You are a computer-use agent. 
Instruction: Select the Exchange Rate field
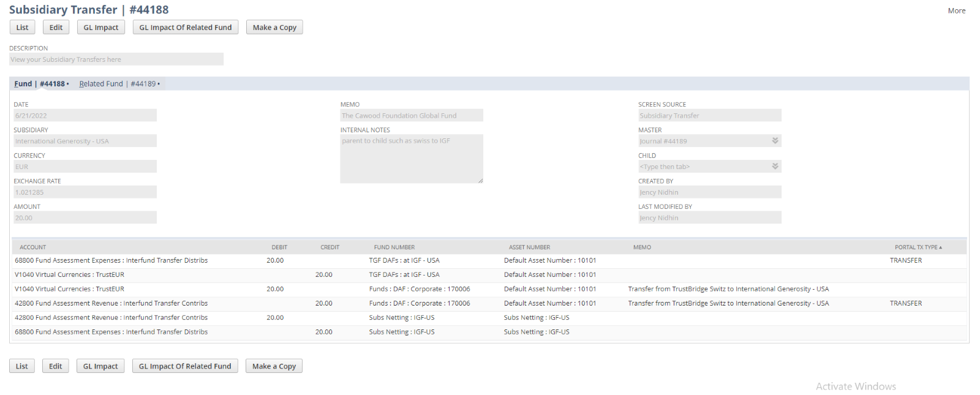coord(85,192)
